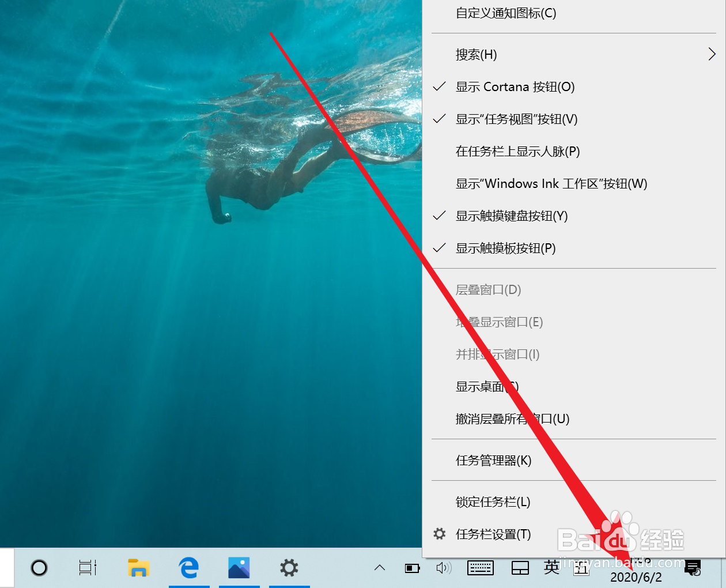Open the touch keyboard icon

pos(481,568)
